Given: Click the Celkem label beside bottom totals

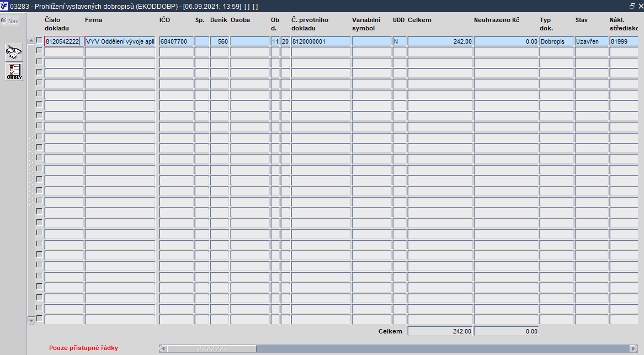Looking at the screenshot, I should tap(390, 331).
